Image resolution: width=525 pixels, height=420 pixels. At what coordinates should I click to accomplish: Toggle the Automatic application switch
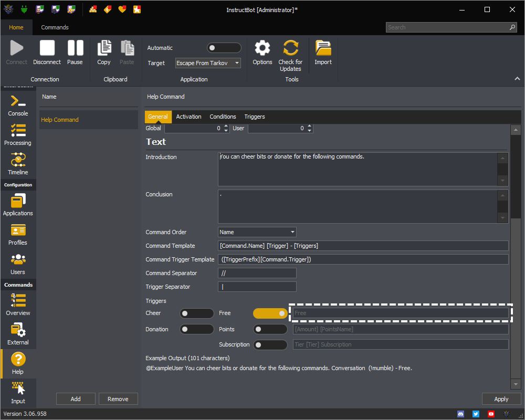click(x=224, y=48)
